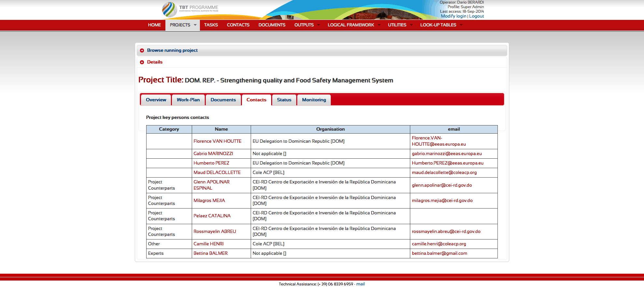Email glenn.apolinar@cei-rd.gov.do
The height and width of the screenshot is (289, 644).
tap(442, 185)
